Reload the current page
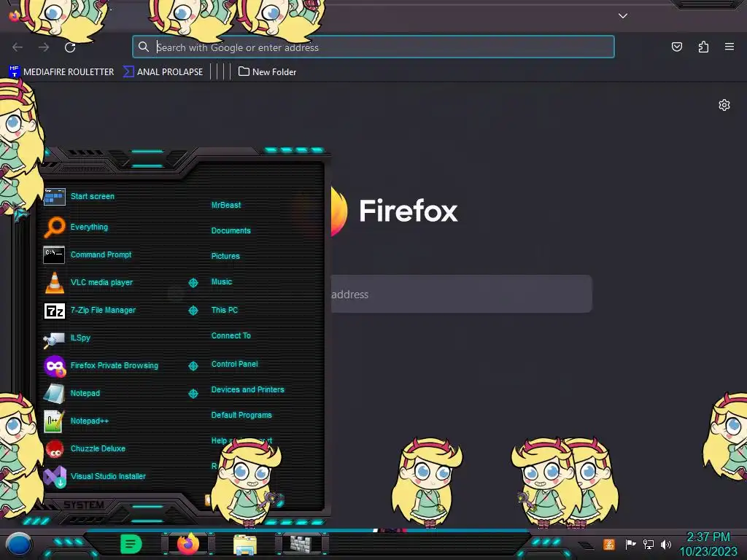The image size is (747, 560). point(70,47)
